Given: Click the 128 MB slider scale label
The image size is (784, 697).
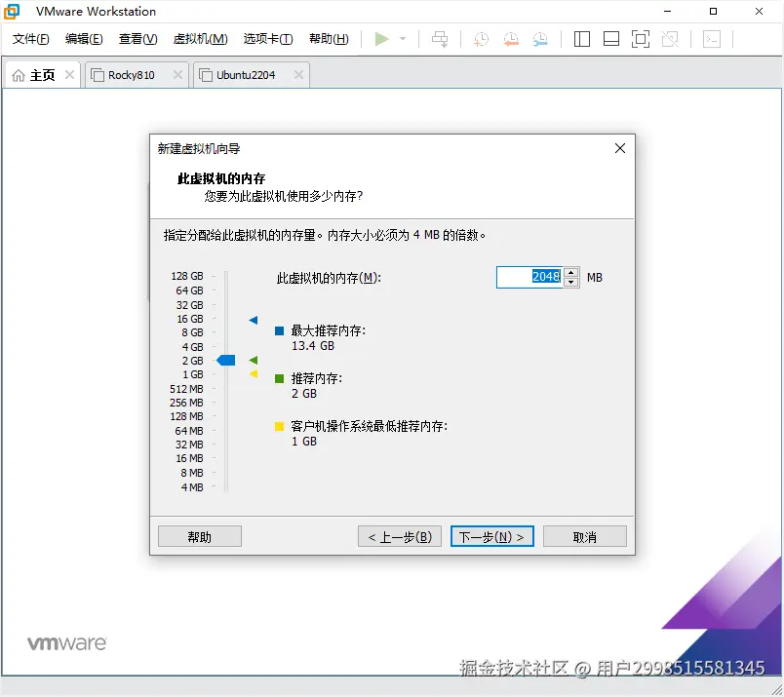Looking at the screenshot, I should [186, 416].
